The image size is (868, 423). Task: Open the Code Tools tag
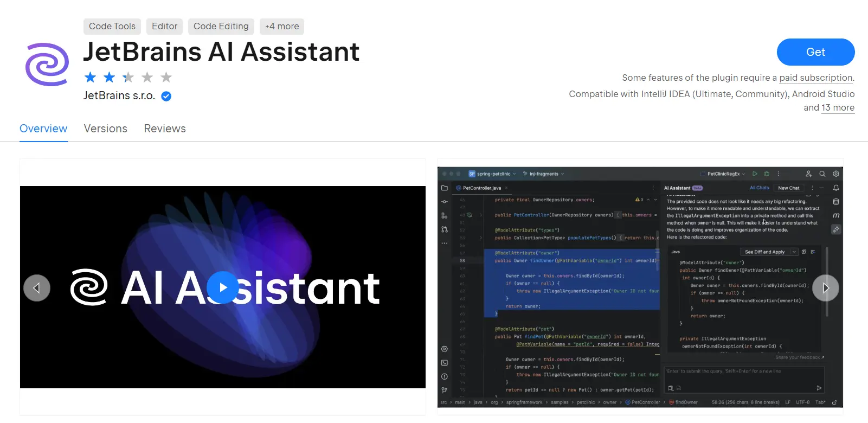[x=112, y=27]
